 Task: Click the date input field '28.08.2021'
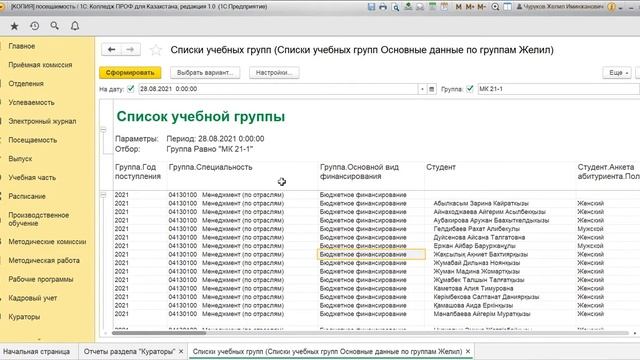278,89
